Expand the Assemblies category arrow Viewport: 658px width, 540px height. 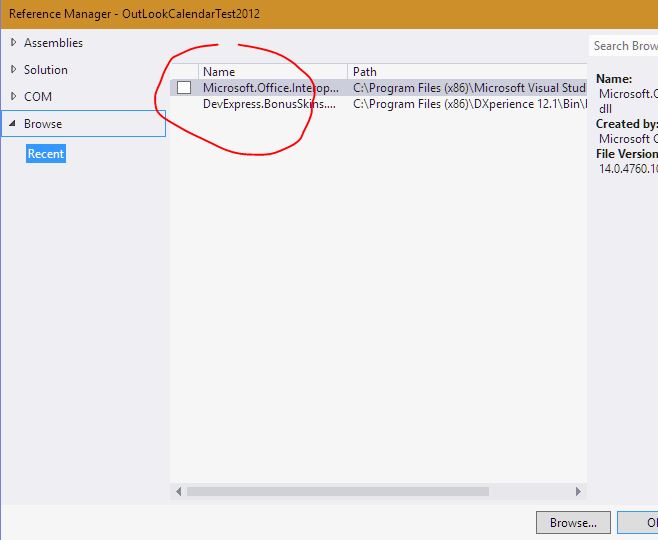coord(12,43)
